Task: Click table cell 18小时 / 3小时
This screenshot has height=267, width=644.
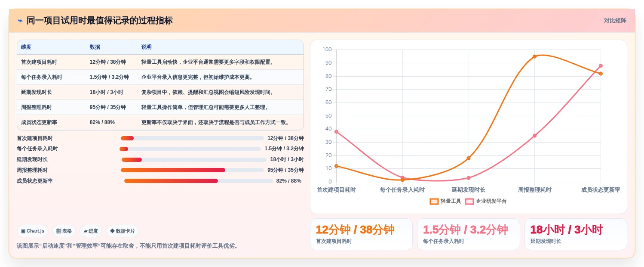Action: pos(107,92)
